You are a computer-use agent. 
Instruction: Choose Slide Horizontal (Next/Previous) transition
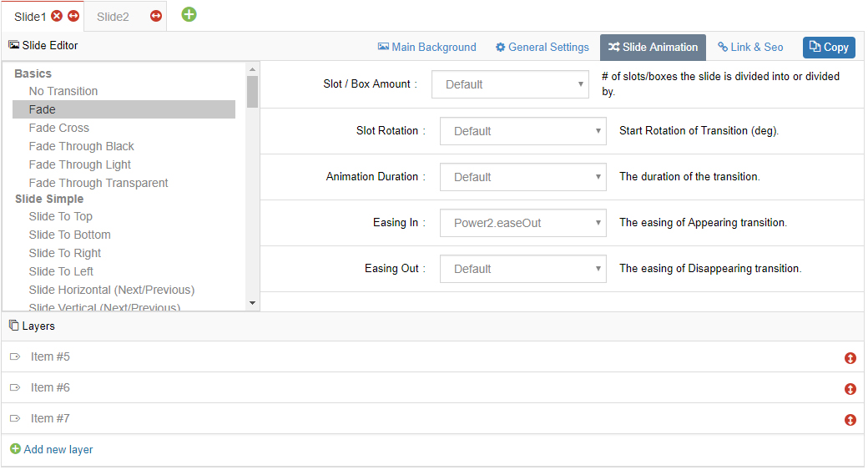(x=112, y=290)
